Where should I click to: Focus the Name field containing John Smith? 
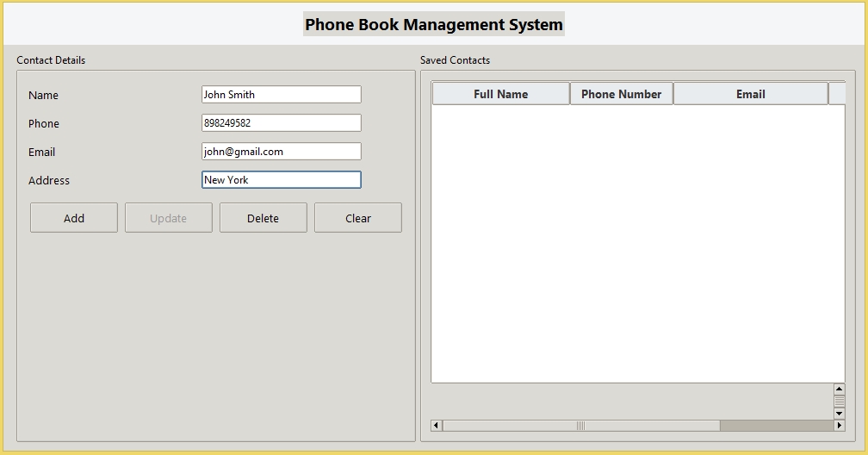281,95
